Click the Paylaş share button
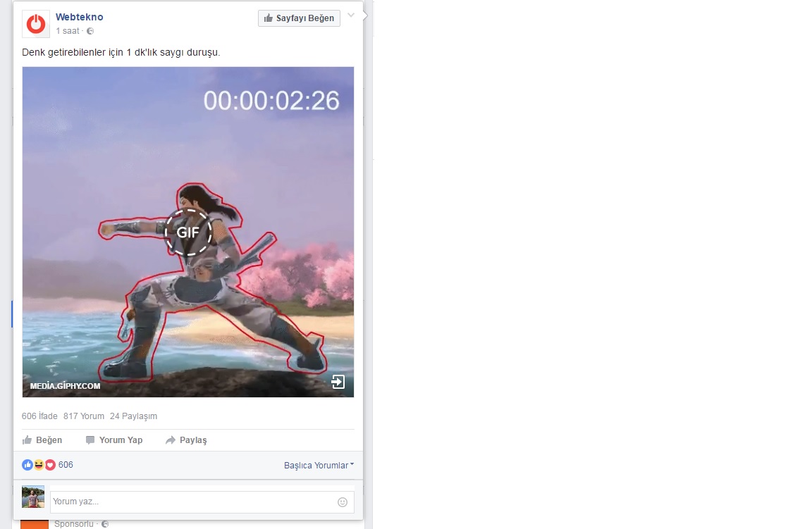 pyautogui.click(x=186, y=440)
